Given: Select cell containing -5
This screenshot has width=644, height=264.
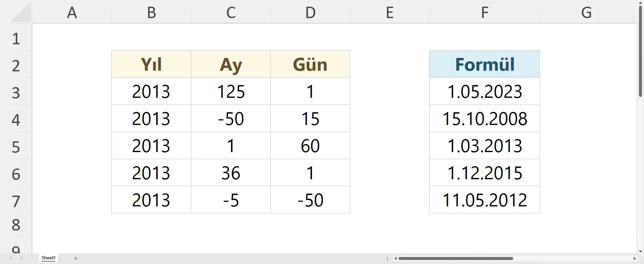Looking at the screenshot, I should (x=231, y=200).
